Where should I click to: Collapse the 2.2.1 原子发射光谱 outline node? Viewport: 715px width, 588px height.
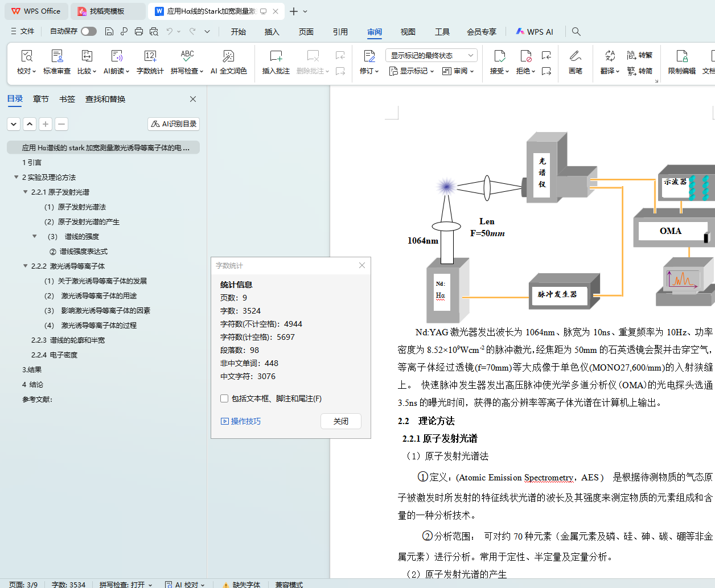[26, 192]
